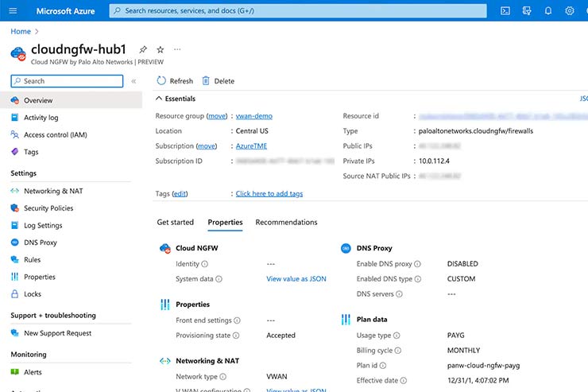588x392 pixels.
Task: Open portal settings gear icon
Action: coord(570,10)
